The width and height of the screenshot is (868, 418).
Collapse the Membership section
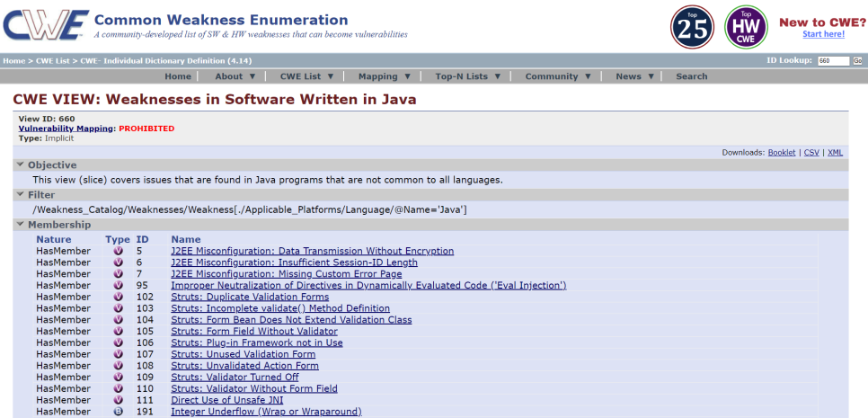21,225
